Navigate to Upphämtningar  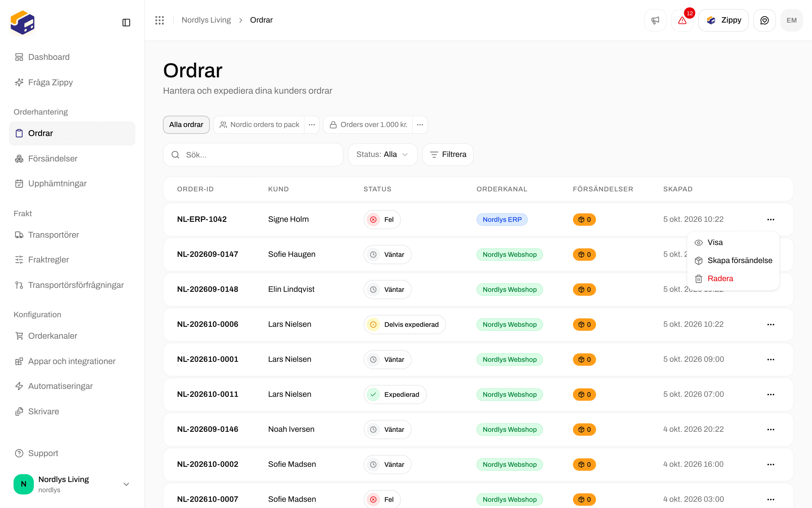[x=72, y=183]
